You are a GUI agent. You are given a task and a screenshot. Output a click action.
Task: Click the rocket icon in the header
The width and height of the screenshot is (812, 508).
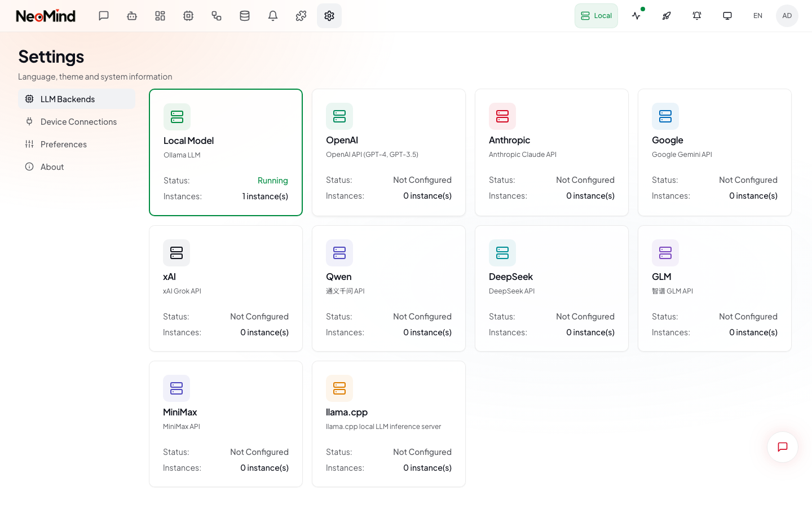click(x=667, y=16)
